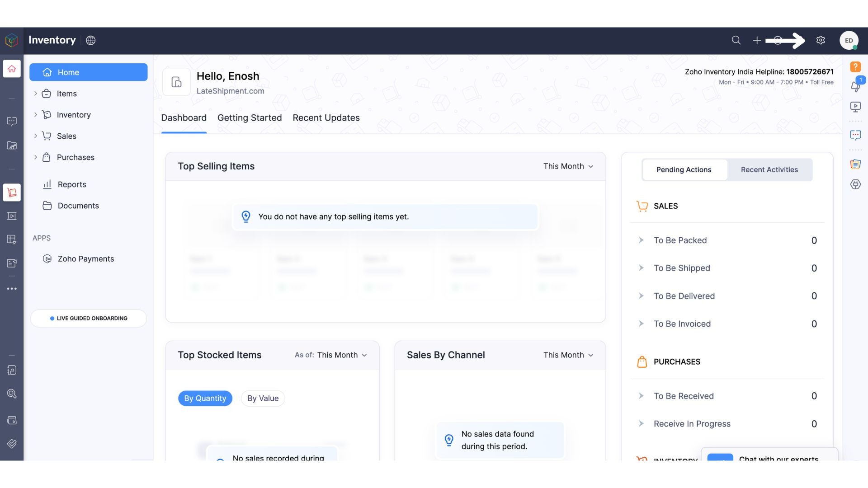This screenshot has width=868, height=488.
Task: Open the orange help question mark icon
Action: 855,67
